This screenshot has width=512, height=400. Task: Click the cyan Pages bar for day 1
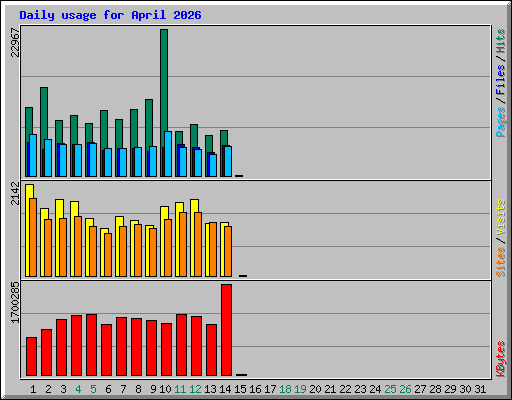pos(33,155)
